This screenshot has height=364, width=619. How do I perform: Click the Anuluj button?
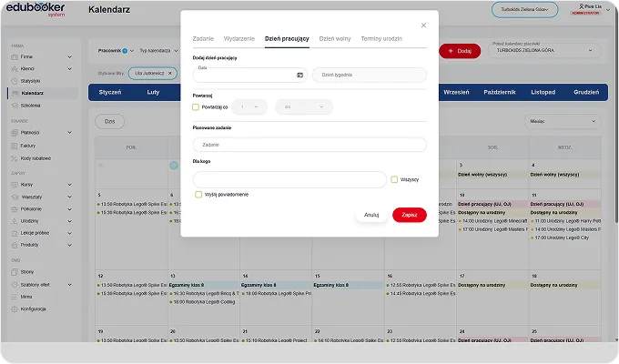pos(371,215)
